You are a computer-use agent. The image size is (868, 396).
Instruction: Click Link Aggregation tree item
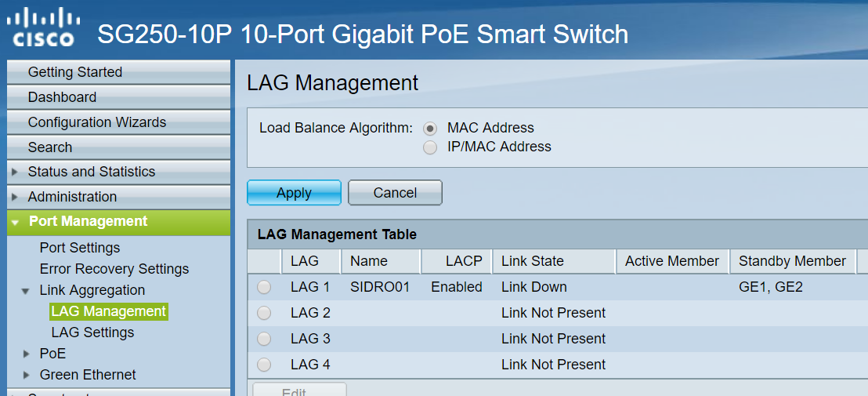(92, 290)
